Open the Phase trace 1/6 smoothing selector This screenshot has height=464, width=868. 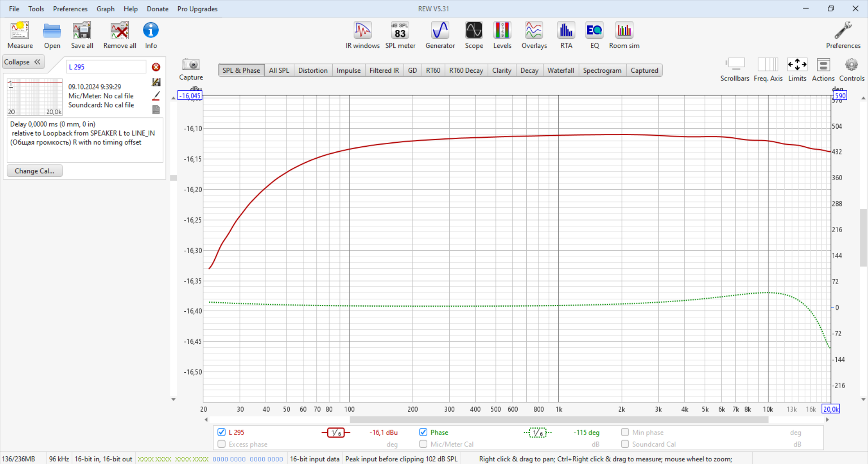[538, 432]
